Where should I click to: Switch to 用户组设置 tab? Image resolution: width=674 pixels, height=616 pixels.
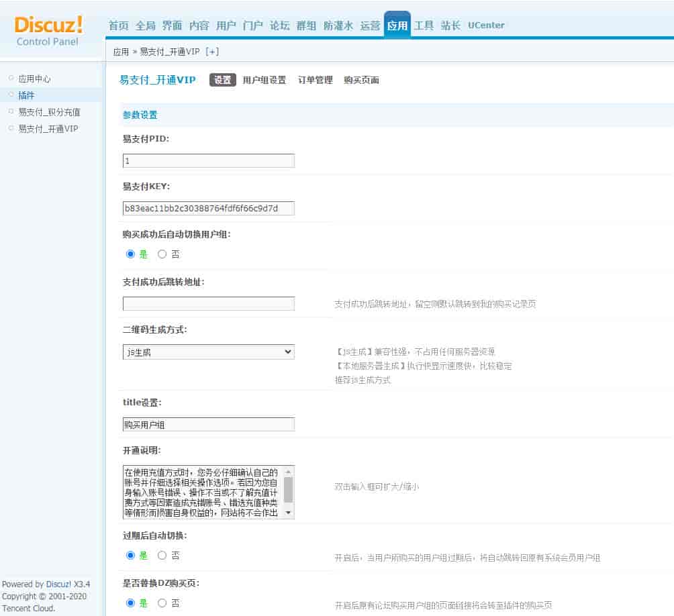tap(264, 81)
